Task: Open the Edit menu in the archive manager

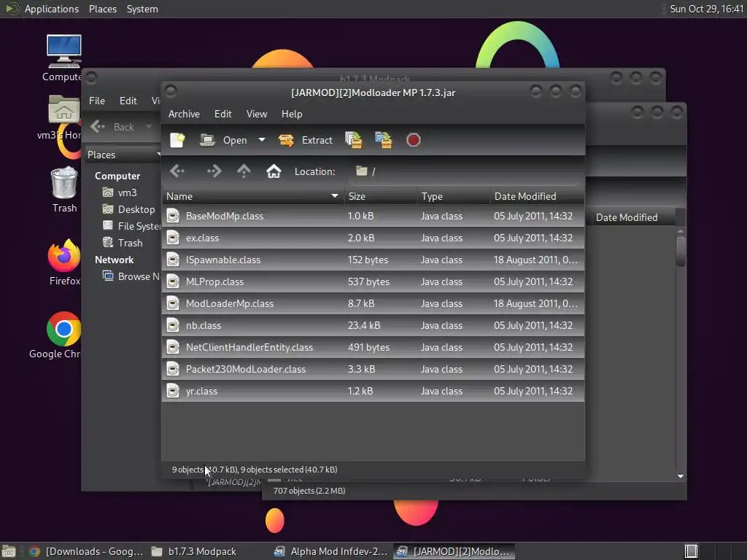Action: 223,114
